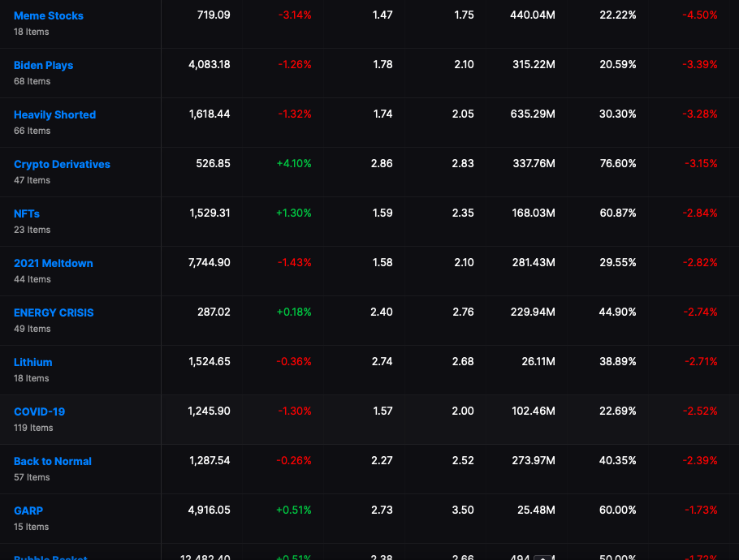739x560 pixels.
Task: Click the -1.43% change for 2021 Meltdown
Action: pos(295,262)
